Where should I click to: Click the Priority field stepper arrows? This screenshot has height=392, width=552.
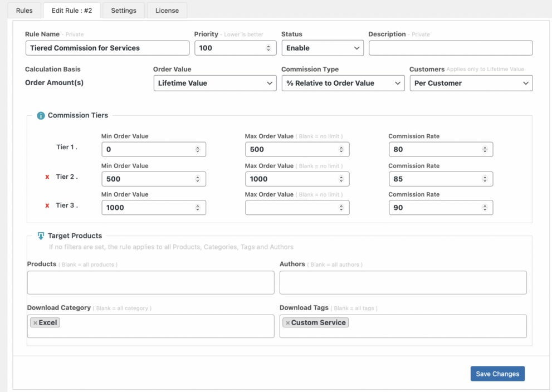[x=268, y=48]
